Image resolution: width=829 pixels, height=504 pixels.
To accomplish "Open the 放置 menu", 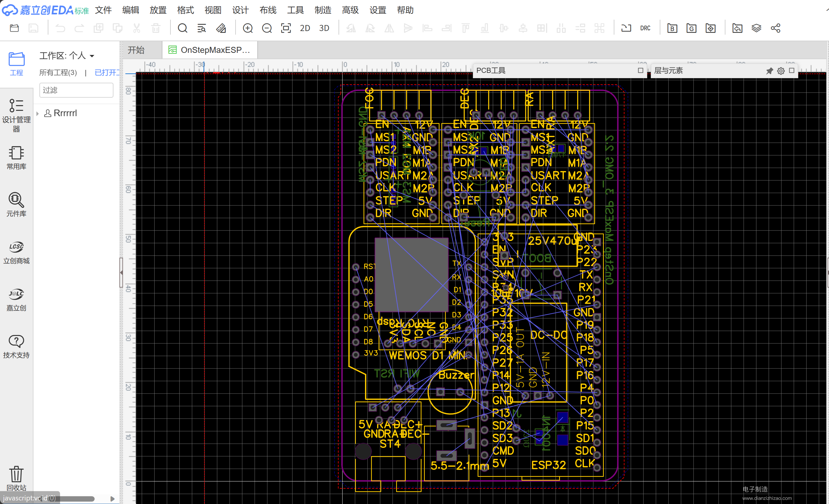I will coord(158,10).
